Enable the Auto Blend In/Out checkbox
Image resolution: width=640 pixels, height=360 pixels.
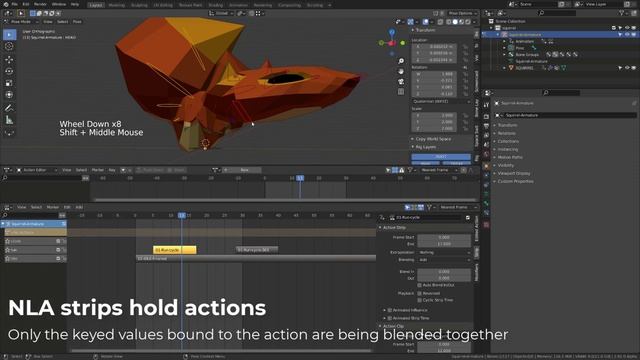[x=420, y=285]
